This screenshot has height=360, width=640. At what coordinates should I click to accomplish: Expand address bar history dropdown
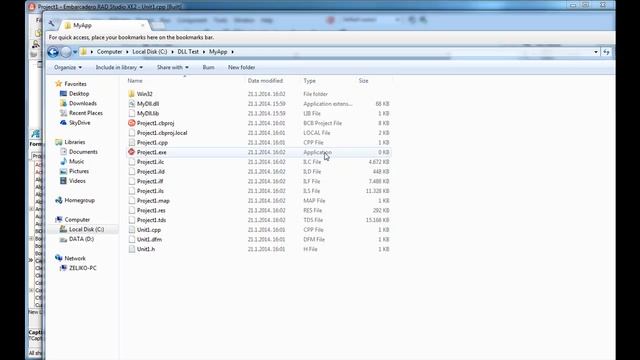[x=596, y=52]
